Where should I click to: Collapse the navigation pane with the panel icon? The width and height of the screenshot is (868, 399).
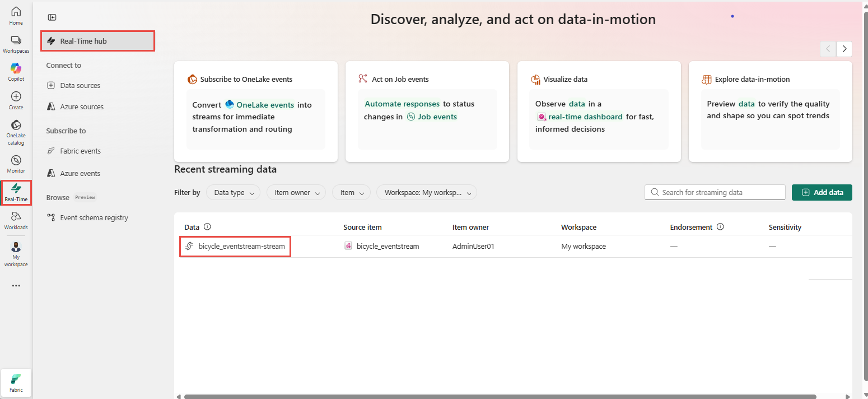point(52,17)
